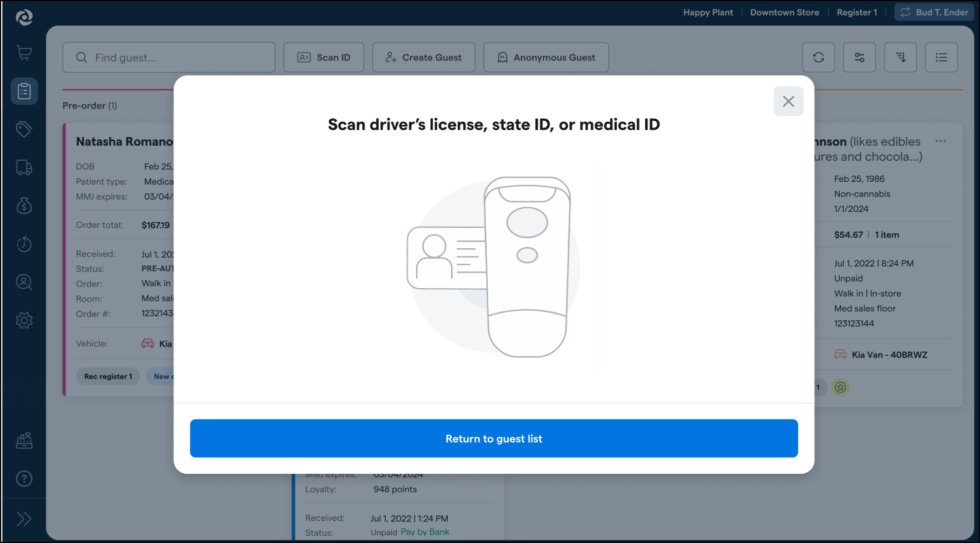Switch to list view icon
The height and width of the screenshot is (543, 980).
[942, 58]
